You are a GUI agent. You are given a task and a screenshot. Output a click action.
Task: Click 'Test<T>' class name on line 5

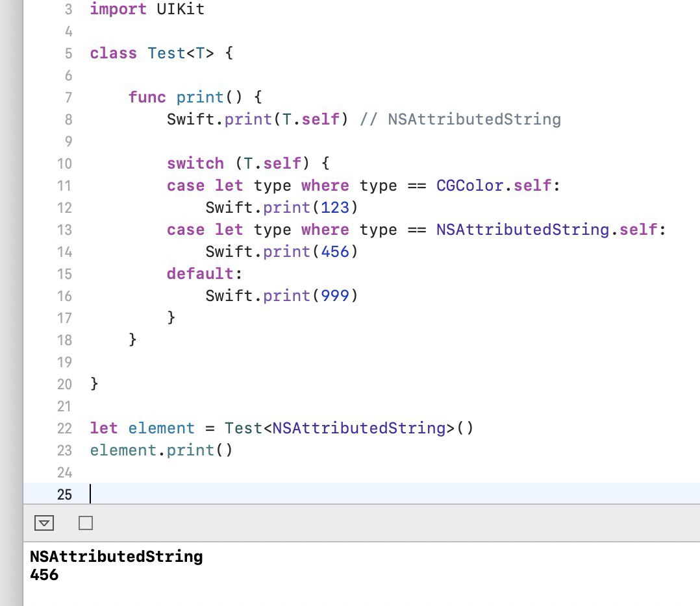pos(181,53)
